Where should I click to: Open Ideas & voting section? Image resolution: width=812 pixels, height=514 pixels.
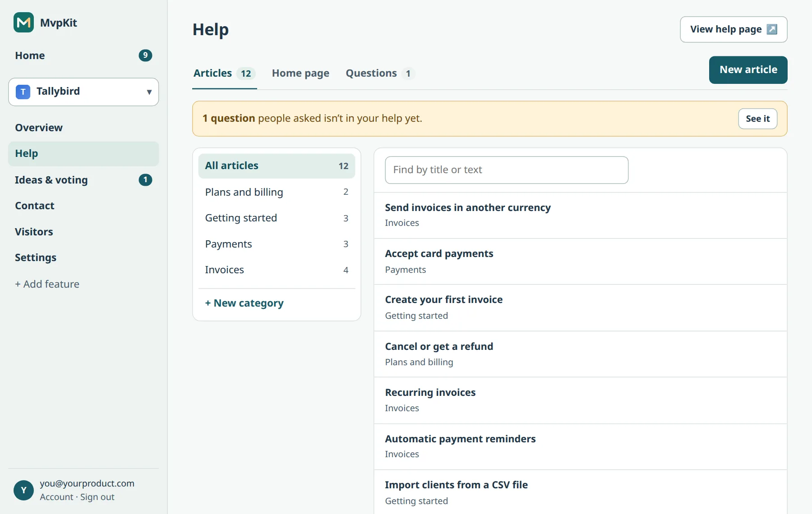tap(83, 180)
